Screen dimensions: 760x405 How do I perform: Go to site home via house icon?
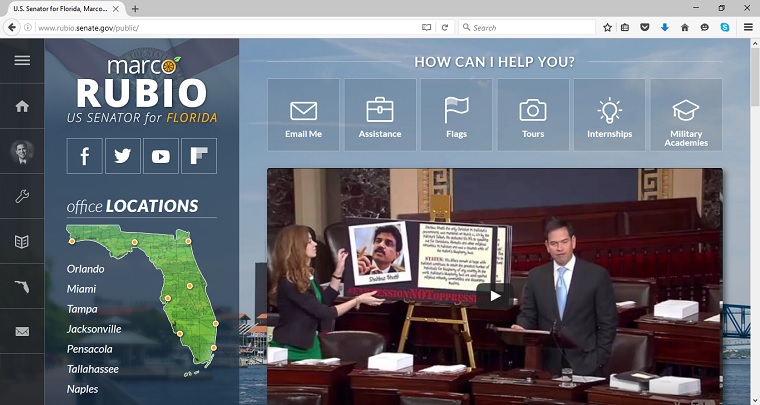click(22, 106)
